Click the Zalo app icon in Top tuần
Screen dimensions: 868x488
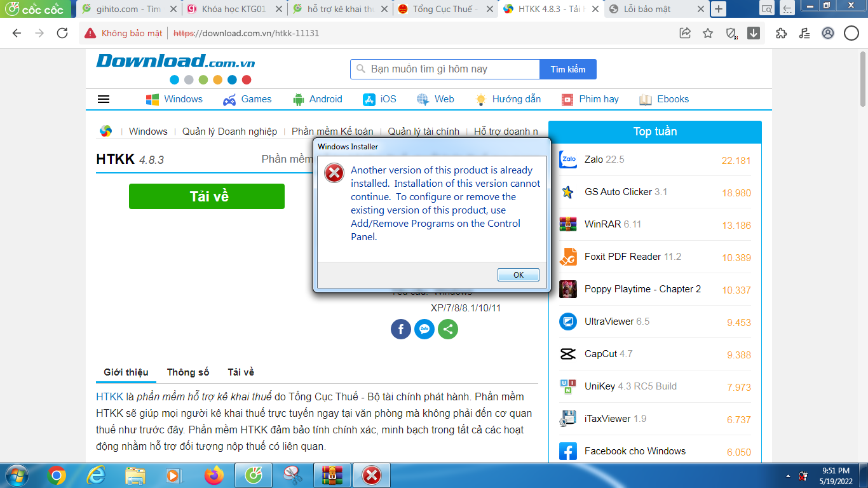[x=568, y=159]
